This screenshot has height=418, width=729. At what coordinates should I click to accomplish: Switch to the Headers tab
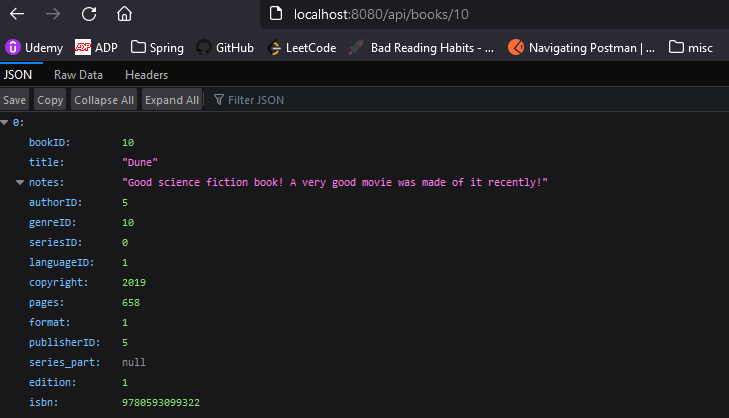click(146, 75)
